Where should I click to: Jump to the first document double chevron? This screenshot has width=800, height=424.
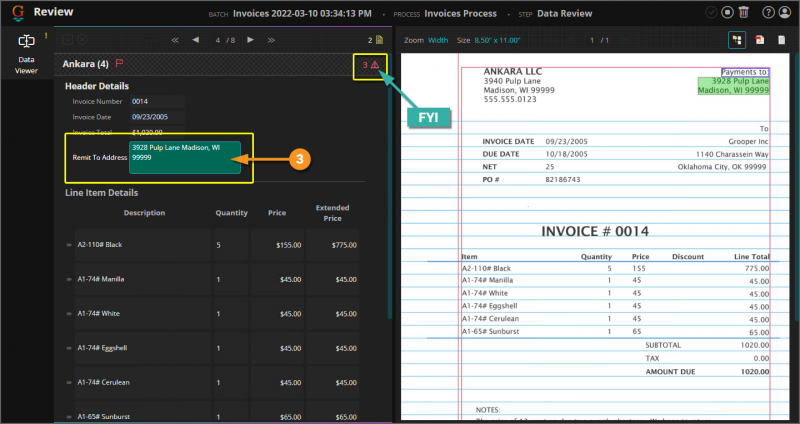pyautogui.click(x=175, y=40)
